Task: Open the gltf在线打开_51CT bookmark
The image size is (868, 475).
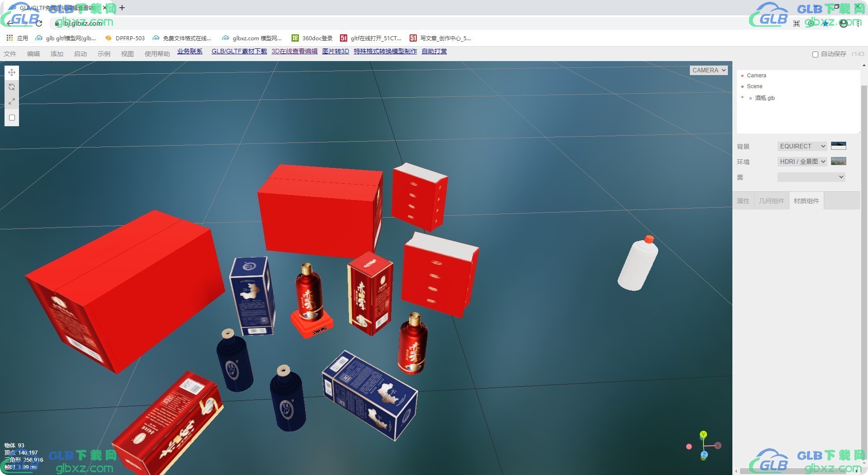Action: [371, 38]
